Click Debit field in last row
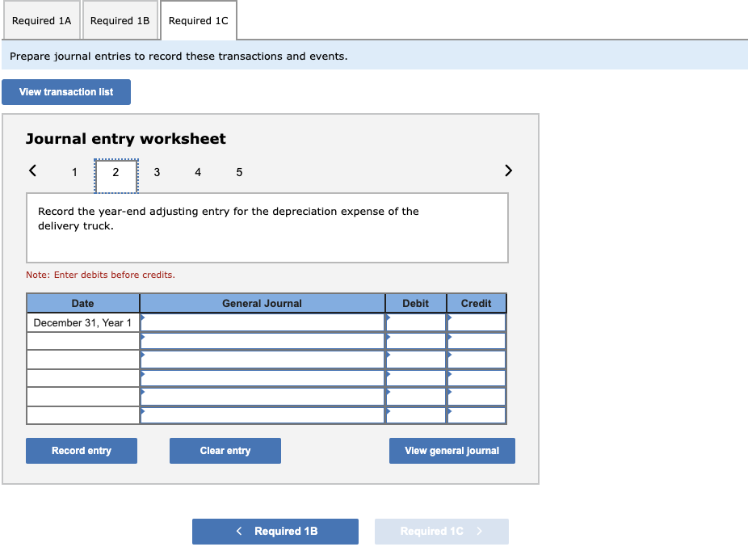Viewport: 756px width, 551px height. (416, 415)
